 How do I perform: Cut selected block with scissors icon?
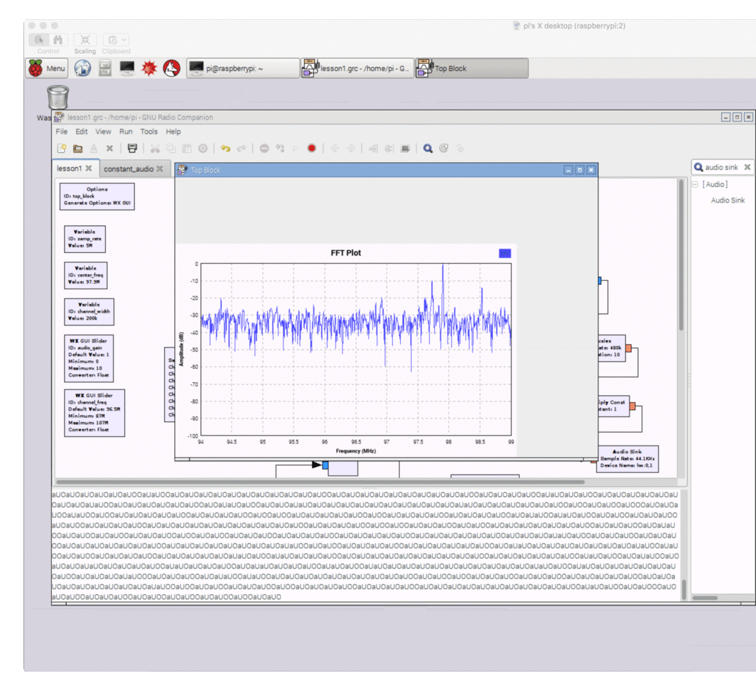pos(155,149)
